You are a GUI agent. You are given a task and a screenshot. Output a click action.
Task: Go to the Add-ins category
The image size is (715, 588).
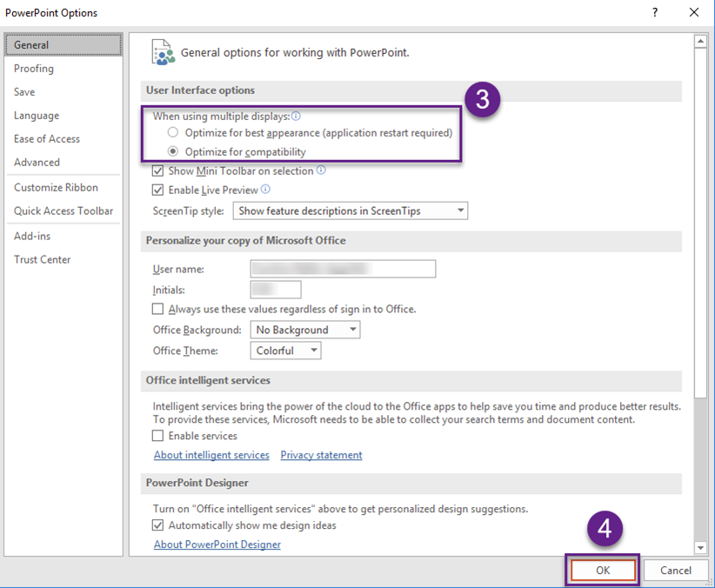tap(63, 236)
